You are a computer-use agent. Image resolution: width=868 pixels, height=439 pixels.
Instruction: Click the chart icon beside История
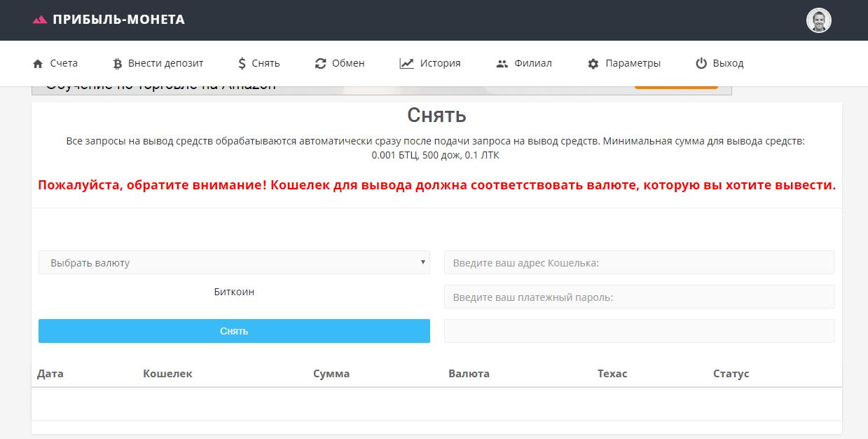pos(406,64)
